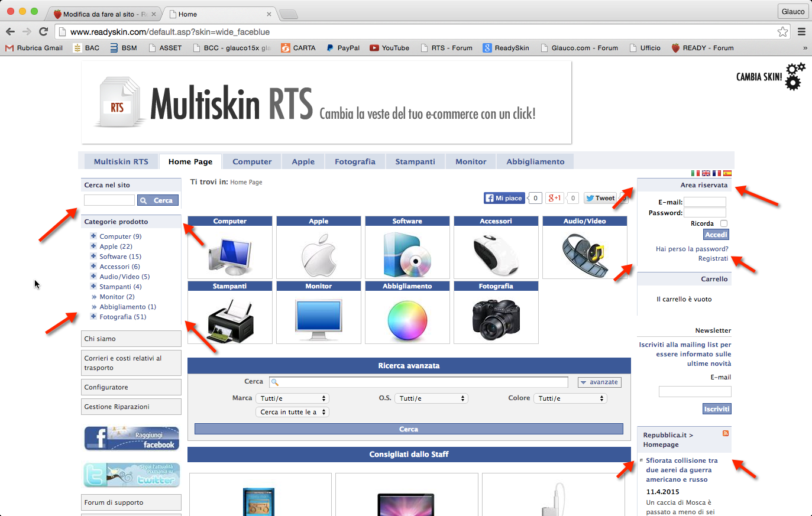812x516 pixels.
Task: Open Chrome hamburger menu
Action: point(801,32)
